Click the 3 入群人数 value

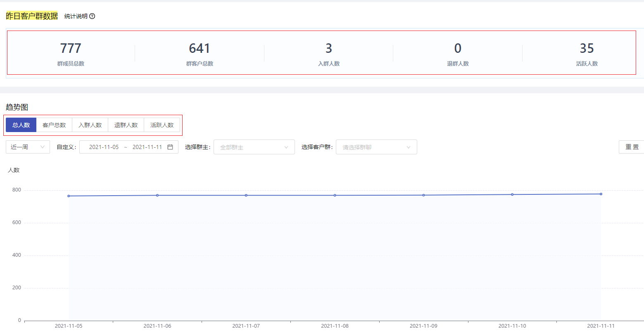pos(329,48)
